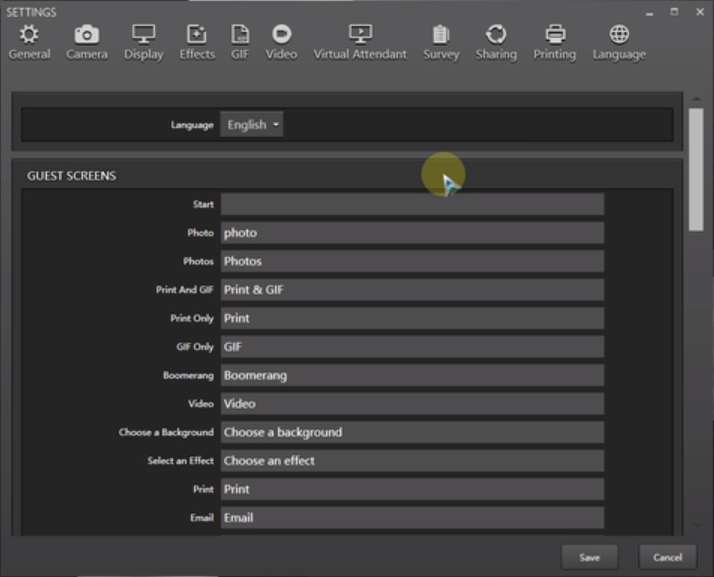
Task: Open the Survey clipboard icon
Action: click(x=440, y=36)
